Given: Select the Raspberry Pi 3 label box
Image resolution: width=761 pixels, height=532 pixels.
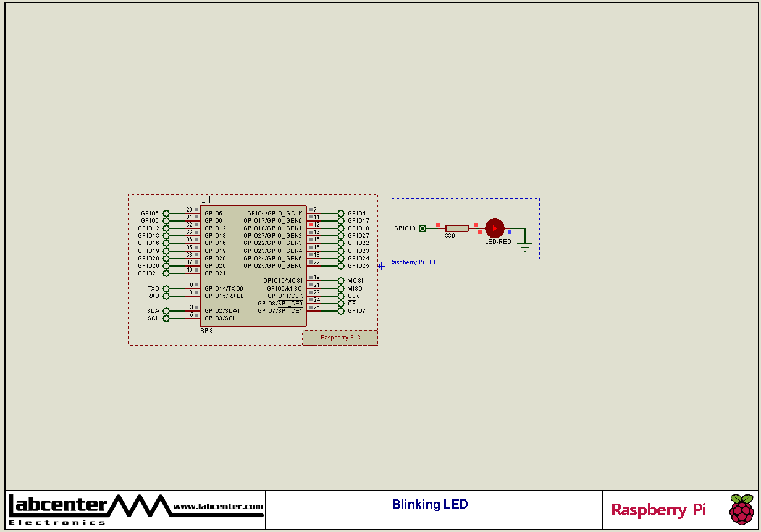Looking at the screenshot, I should coord(340,338).
